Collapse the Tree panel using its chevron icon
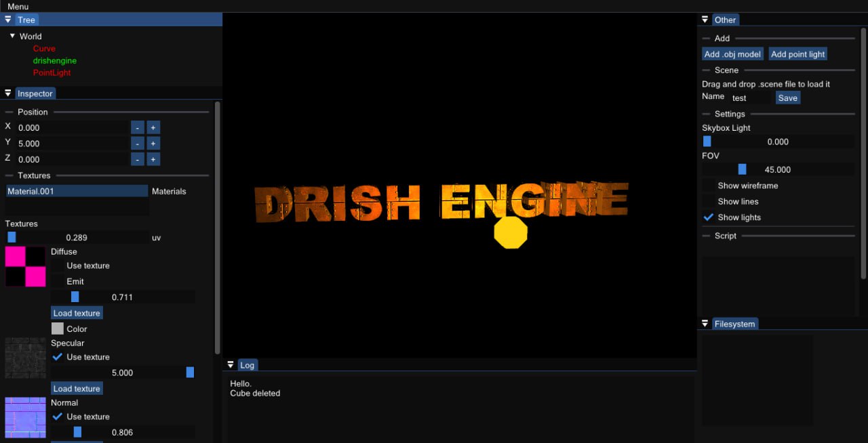This screenshot has width=868, height=443. (x=7, y=20)
